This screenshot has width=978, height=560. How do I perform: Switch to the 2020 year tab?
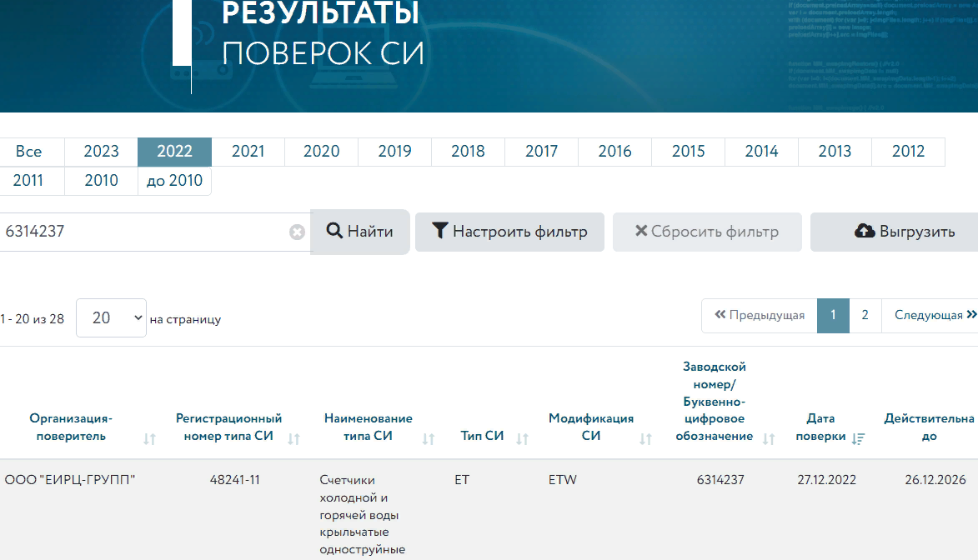[321, 152]
